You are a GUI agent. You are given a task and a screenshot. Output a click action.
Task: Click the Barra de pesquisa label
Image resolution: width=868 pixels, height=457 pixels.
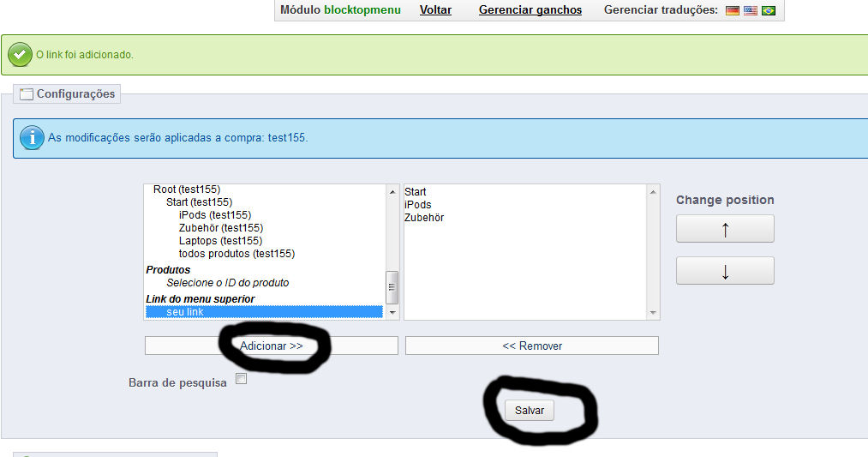pos(177,382)
